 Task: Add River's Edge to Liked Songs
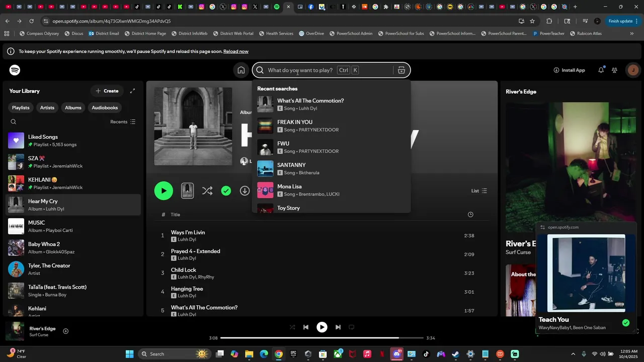(65, 331)
